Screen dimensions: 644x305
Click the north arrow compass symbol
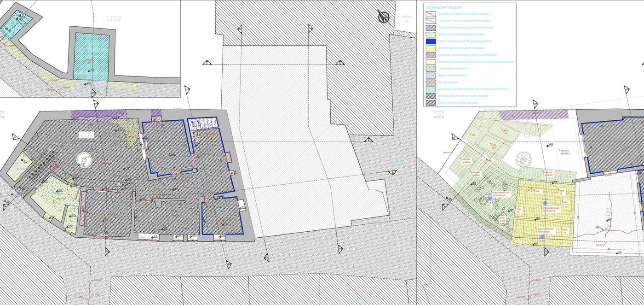383,17
